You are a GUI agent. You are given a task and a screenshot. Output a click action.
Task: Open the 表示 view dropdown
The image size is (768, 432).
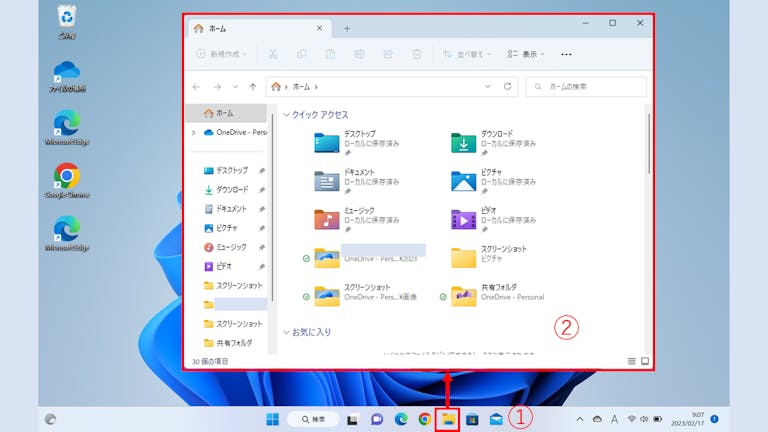[x=526, y=54]
